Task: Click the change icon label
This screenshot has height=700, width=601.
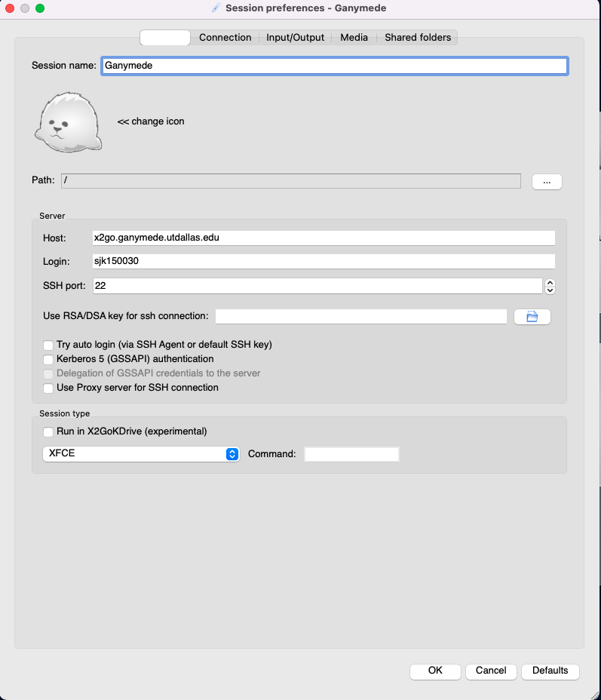Action: 151,121
